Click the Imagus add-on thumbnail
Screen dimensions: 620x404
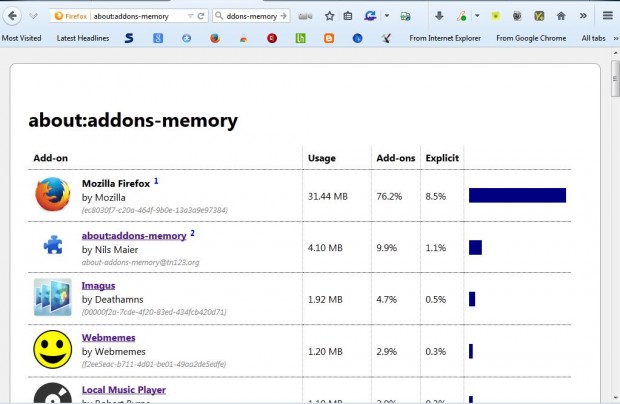[x=53, y=297]
